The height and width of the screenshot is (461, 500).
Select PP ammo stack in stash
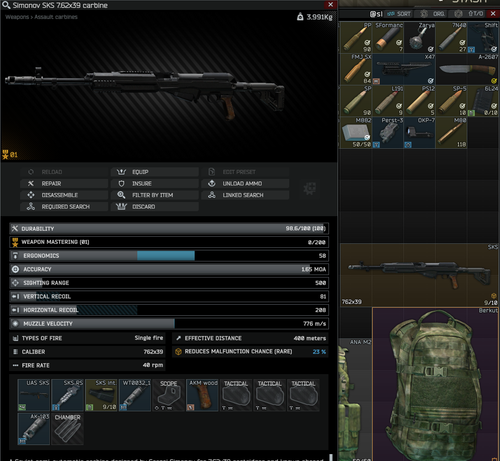[x=356, y=38]
